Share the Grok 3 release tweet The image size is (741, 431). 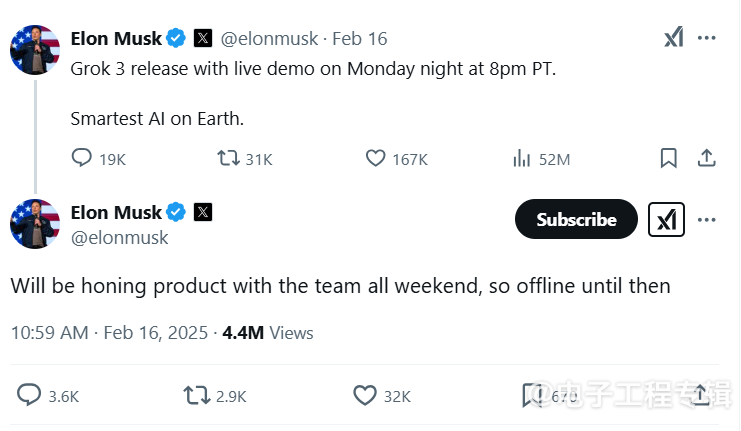coord(706,158)
